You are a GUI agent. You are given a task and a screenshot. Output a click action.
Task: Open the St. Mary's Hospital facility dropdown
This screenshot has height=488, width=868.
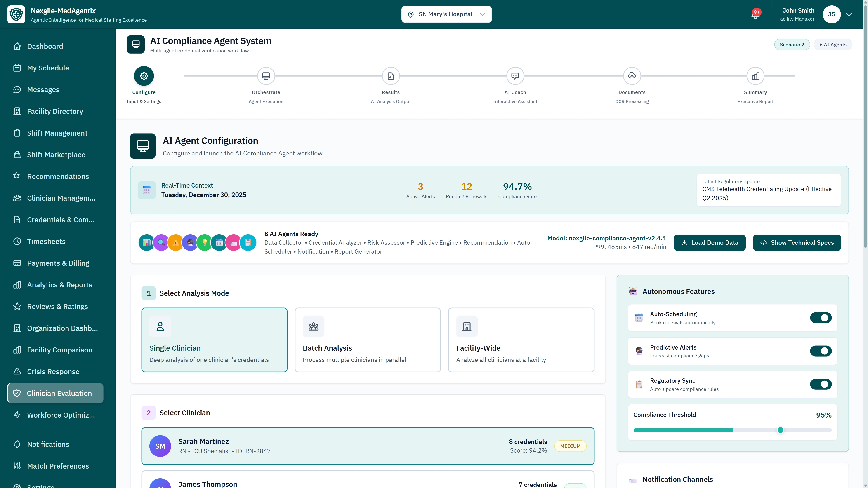tap(446, 14)
